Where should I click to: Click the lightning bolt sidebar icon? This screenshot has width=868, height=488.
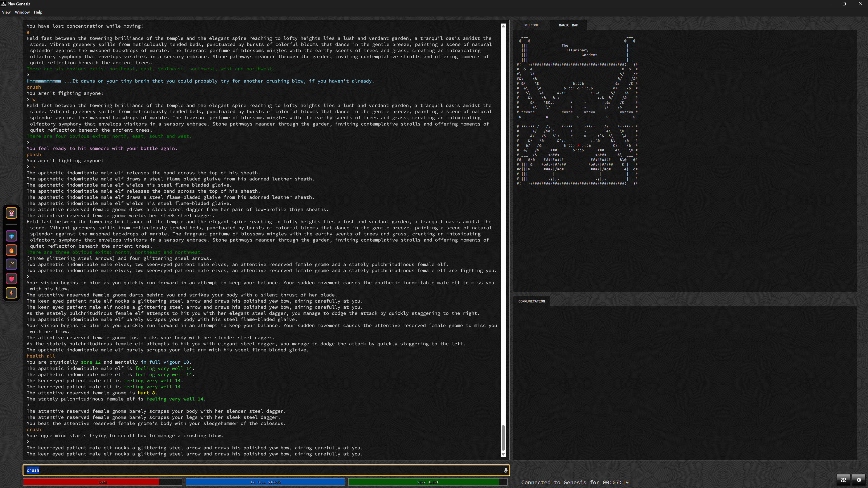pos(12,293)
